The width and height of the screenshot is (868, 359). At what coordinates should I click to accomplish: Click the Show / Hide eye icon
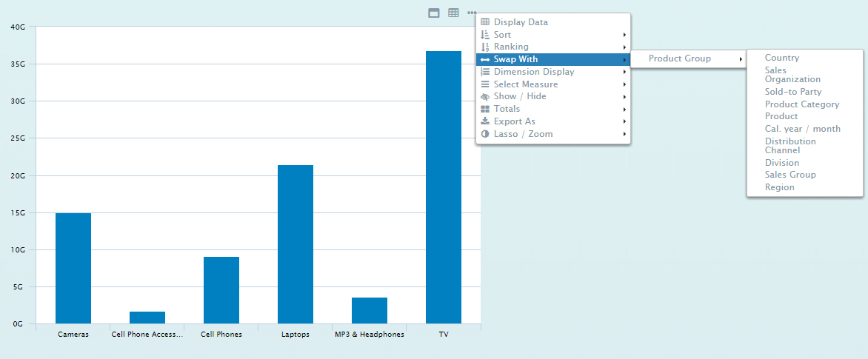pos(485,96)
